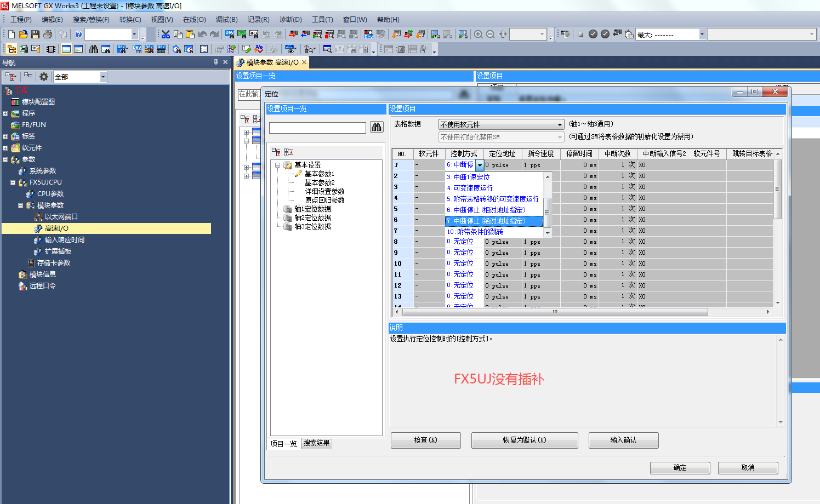Click the zoom in magnifier icon

pyautogui.click(x=478, y=35)
